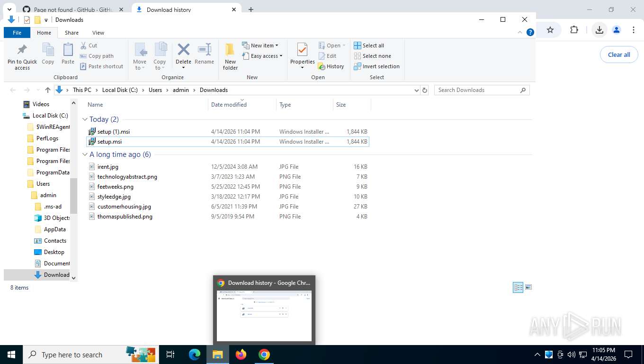This screenshot has height=364, width=644.
Task: Open Chrome Extensions puzzle icon
Action: 574,30
